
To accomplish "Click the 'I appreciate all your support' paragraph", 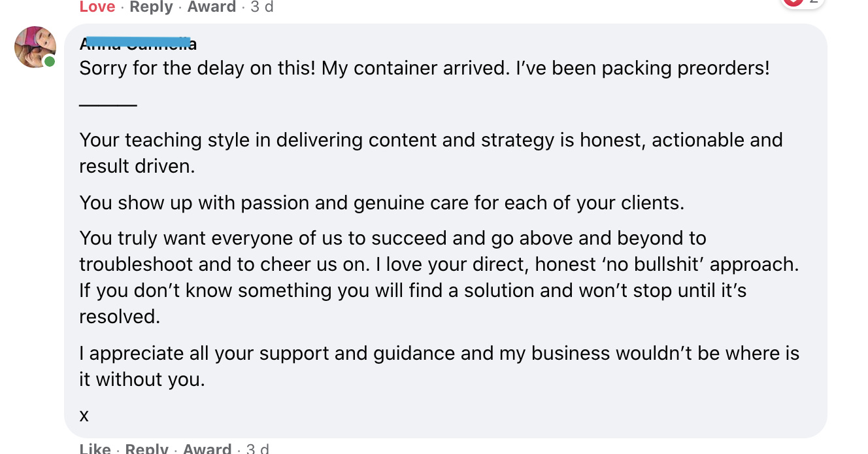I will [x=439, y=366].
